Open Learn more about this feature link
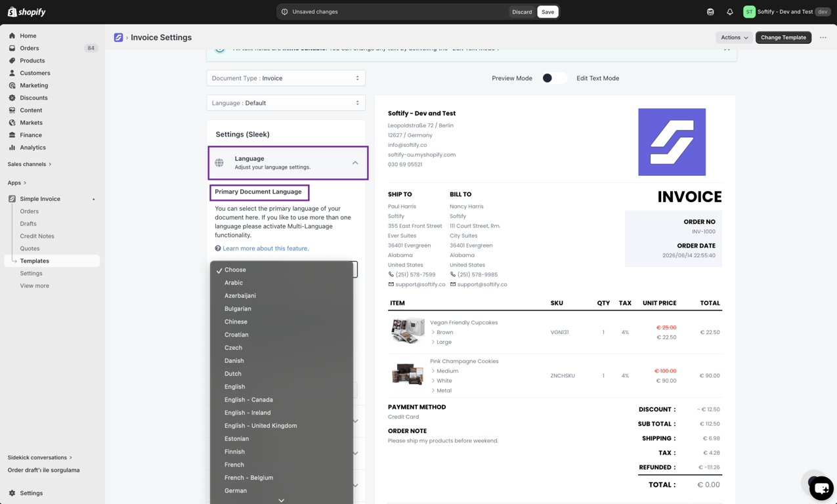 [265, 249]
